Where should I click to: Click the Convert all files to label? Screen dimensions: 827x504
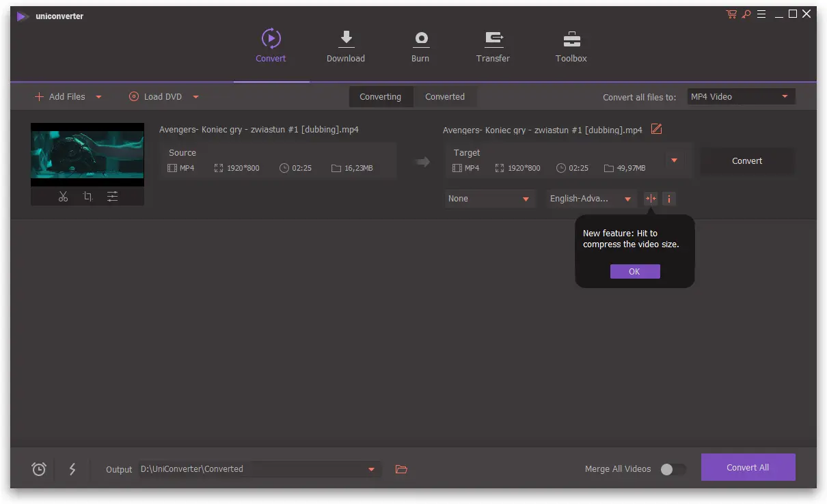pos(639,97)
